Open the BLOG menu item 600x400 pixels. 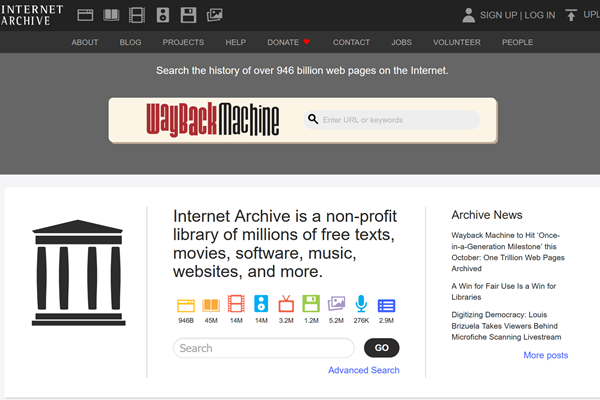(x=130, y=42)
